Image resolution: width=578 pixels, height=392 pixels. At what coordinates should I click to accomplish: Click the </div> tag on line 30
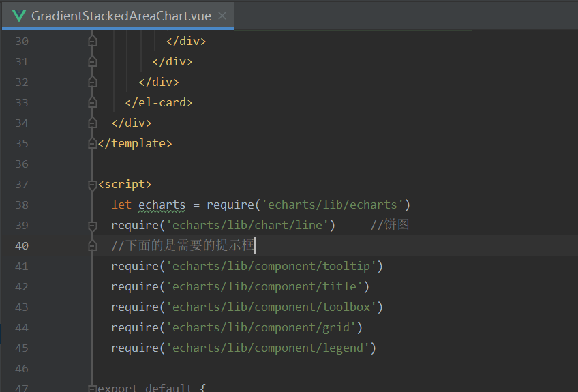pyautogui.click(x=186, y=41)
